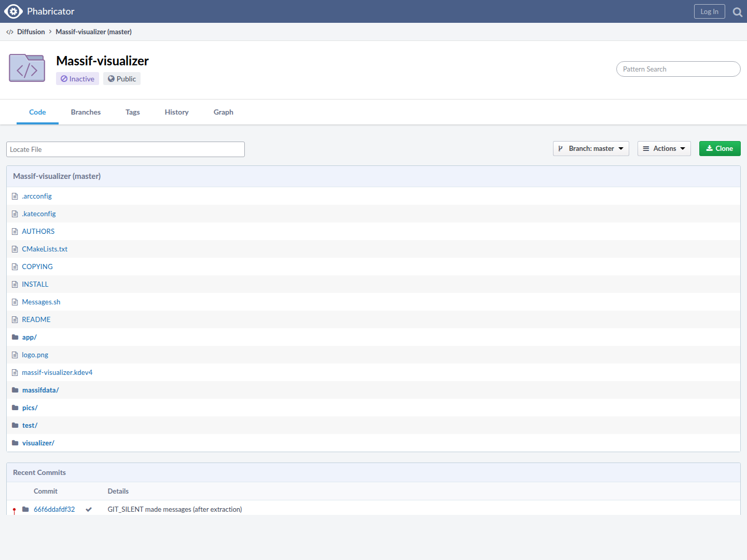Select the Tags tab
Screen dimensions: 747x560
coord(133,112)
